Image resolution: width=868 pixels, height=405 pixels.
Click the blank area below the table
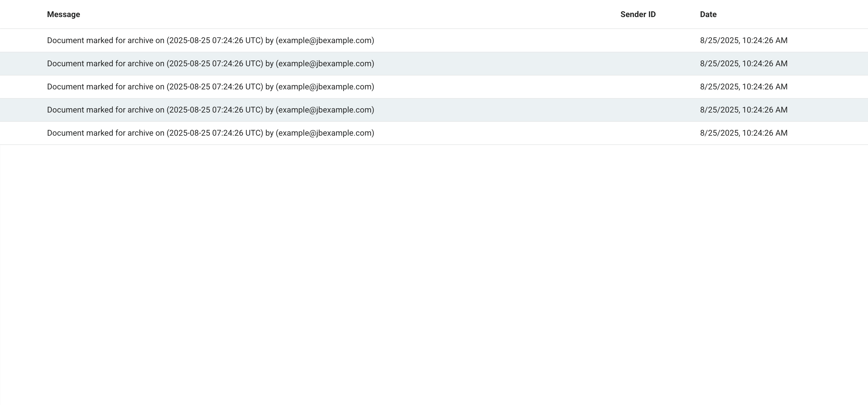(x=434, y=270)
